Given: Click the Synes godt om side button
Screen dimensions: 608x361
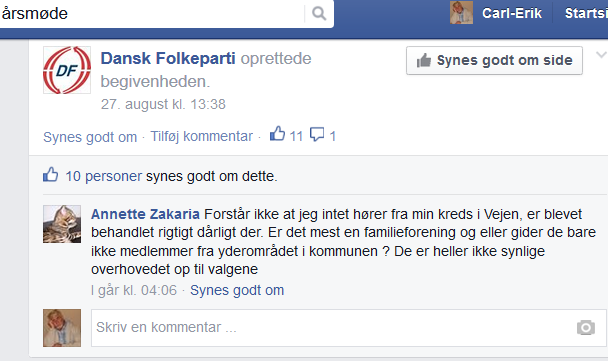Looking at the screenshot, I should [494, 60].
